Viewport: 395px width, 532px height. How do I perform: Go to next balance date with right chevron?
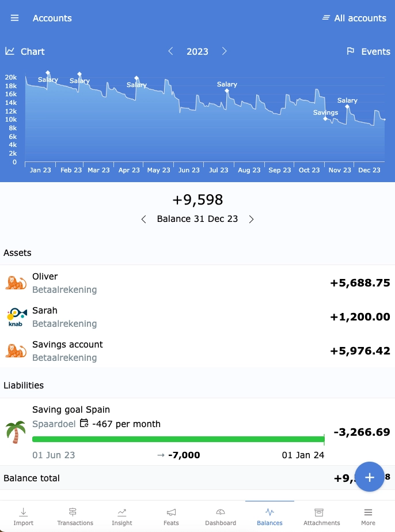[x=251, y=219]
